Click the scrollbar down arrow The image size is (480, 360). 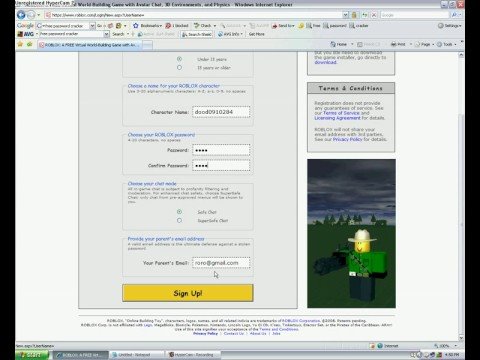(461, 338)
